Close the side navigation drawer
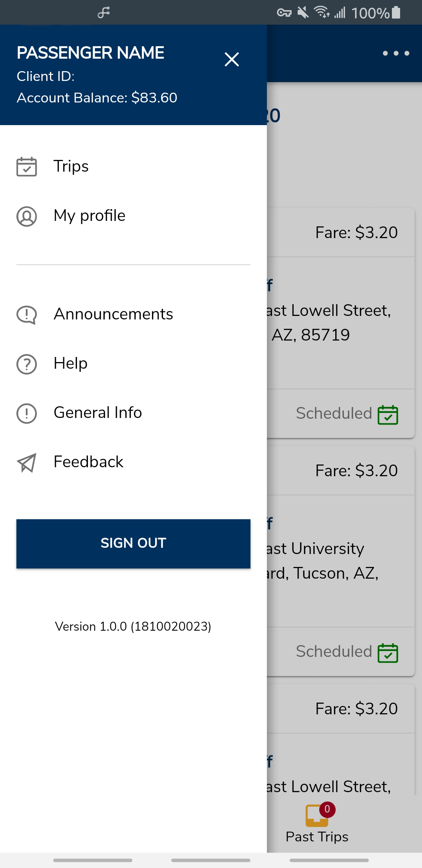This screenshot has width=422, height=868. pos(232,59)
